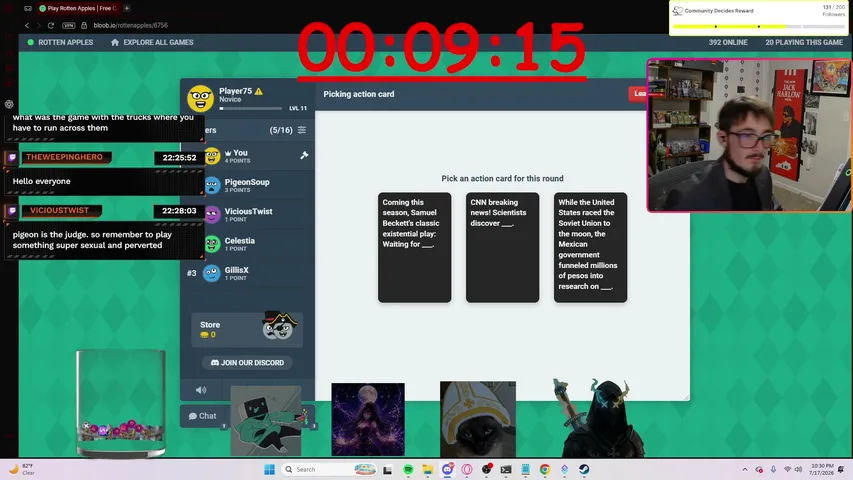Image resolution: width=853 pixels, height=480 pixels.
Task: Show hidden system tray icons
Action: 745,469
